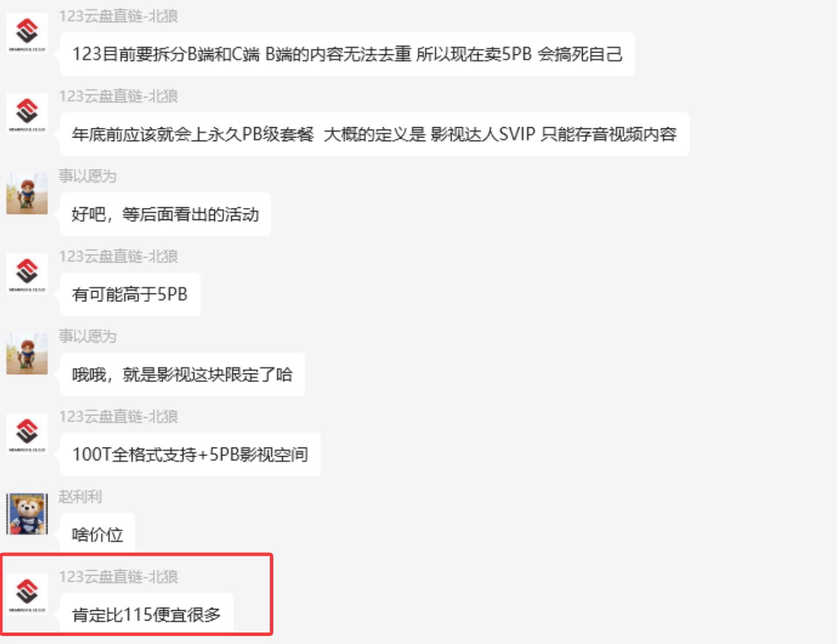Click the '100T全格式支持+5PB影视空间' message bubble
The image size is (837, 644).
click(190, 454)
